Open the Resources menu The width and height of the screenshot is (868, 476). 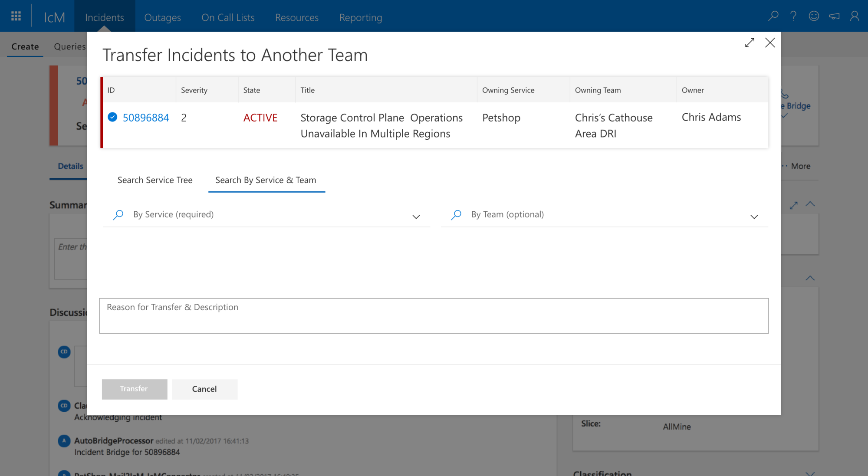[297, 17]
